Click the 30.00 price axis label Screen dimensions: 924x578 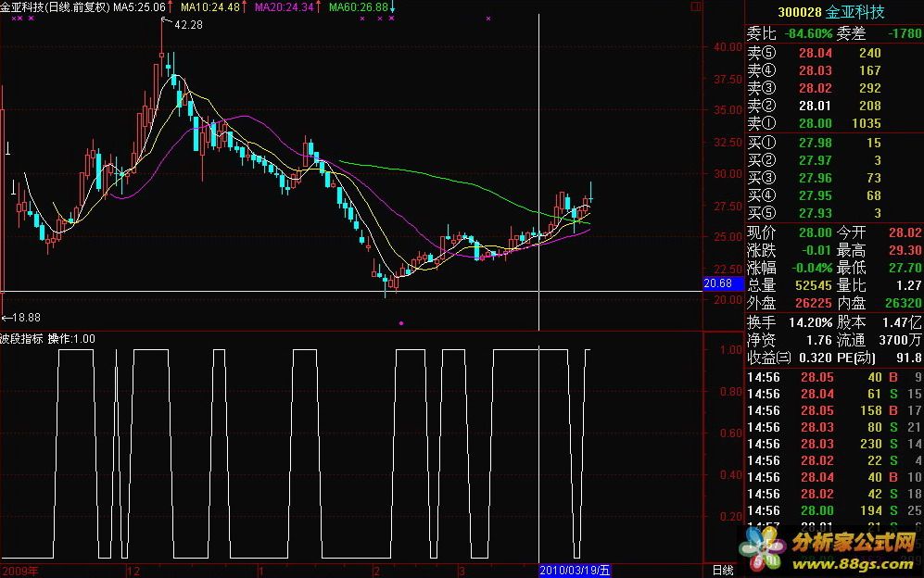[x=728, y=174]
